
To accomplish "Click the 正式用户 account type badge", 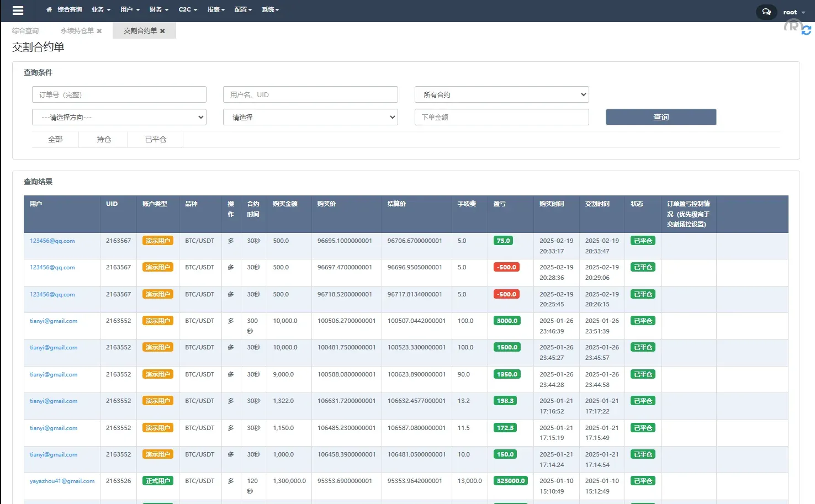I will click(157, 481).
